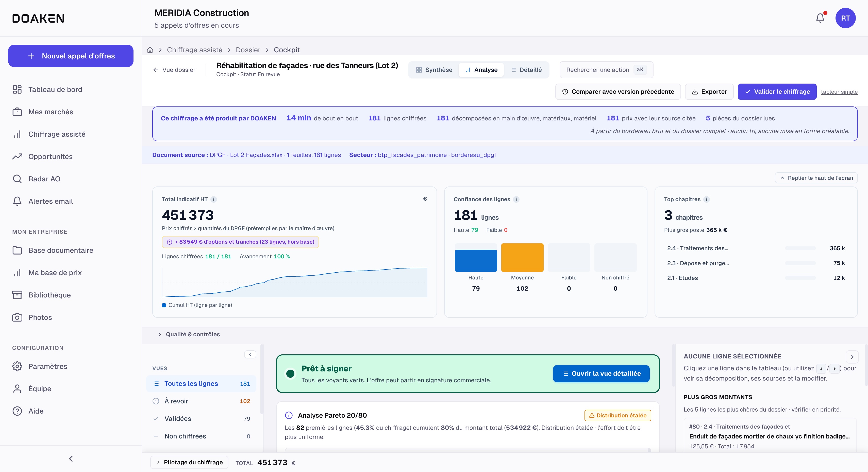
Task: Select the Non chiffrées view
Action: (201, 436)
